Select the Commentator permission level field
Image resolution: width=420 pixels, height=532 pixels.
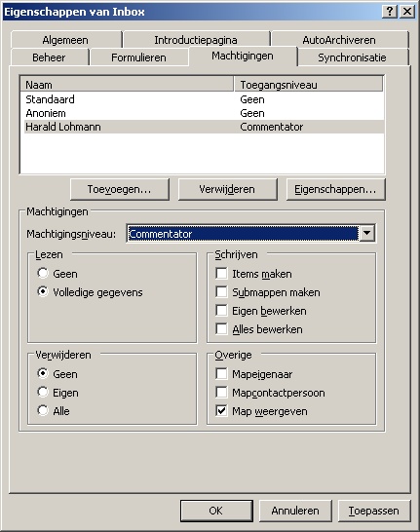pyautogui.click(x=244, y=234)
